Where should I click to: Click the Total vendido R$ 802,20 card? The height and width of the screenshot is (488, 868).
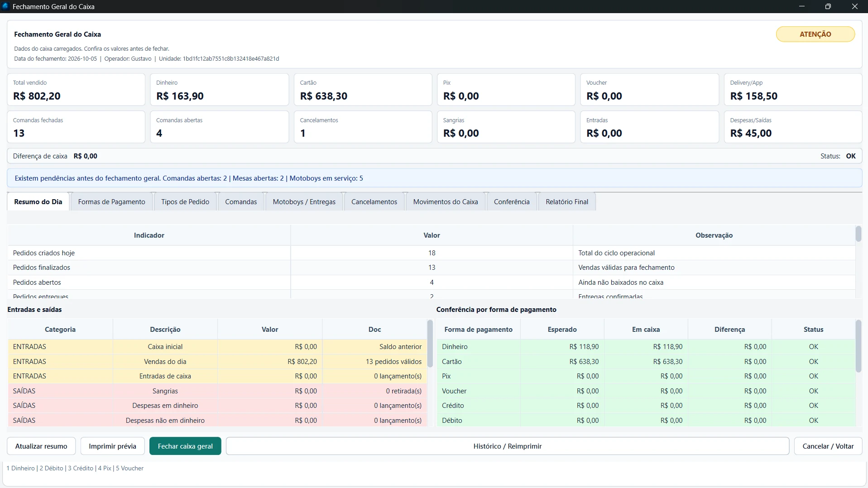(x=76, y=90)
